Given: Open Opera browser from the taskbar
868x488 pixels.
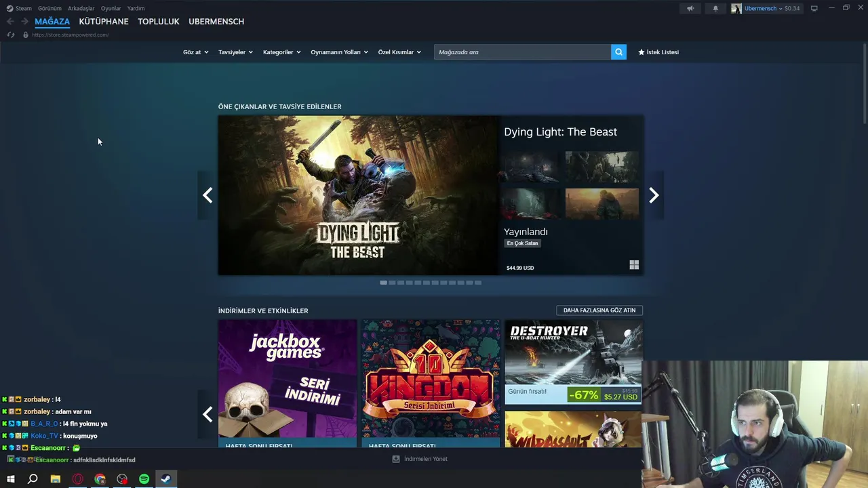Looking at the screenshot, I should [x=78, y=479].
